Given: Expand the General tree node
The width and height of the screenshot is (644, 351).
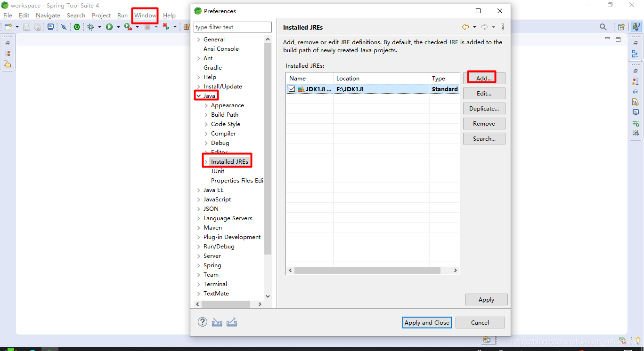Looking at the screenshot, I should click(199, 40).
